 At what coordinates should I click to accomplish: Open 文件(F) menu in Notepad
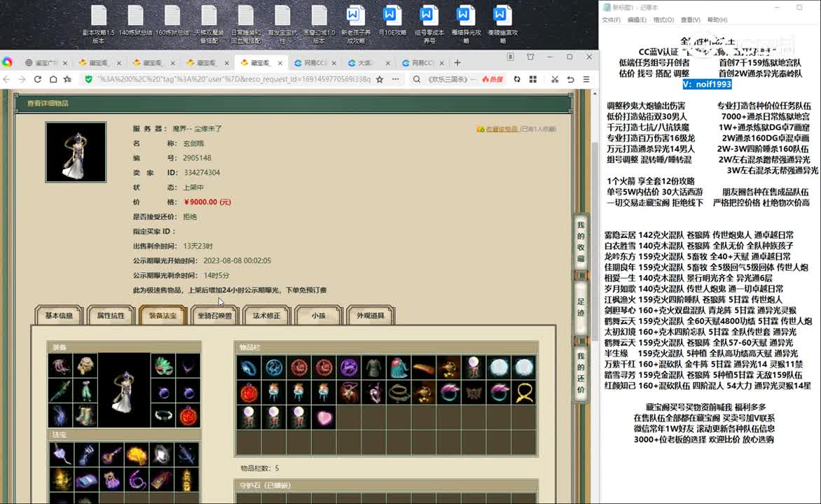click(611, 20)
